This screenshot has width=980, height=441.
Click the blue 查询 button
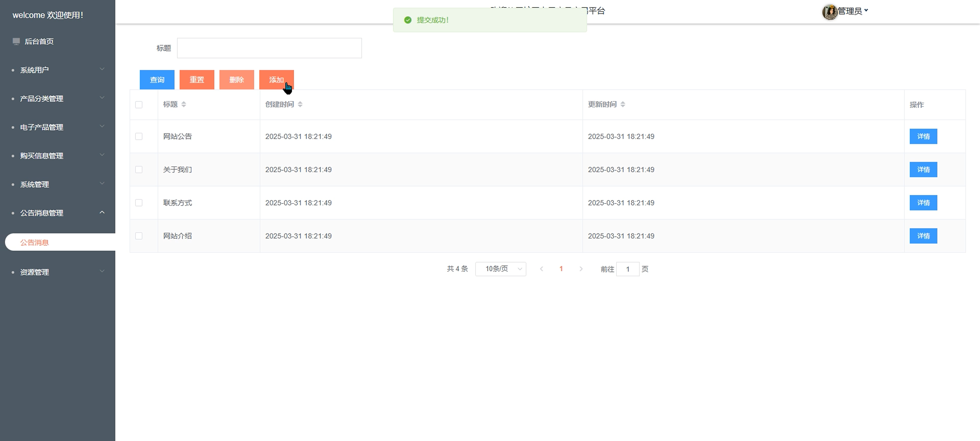(157, 80)
